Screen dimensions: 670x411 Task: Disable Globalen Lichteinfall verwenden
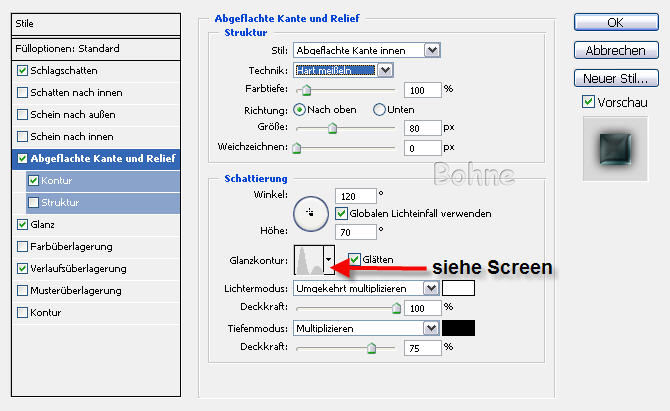(x=342, y=213)
